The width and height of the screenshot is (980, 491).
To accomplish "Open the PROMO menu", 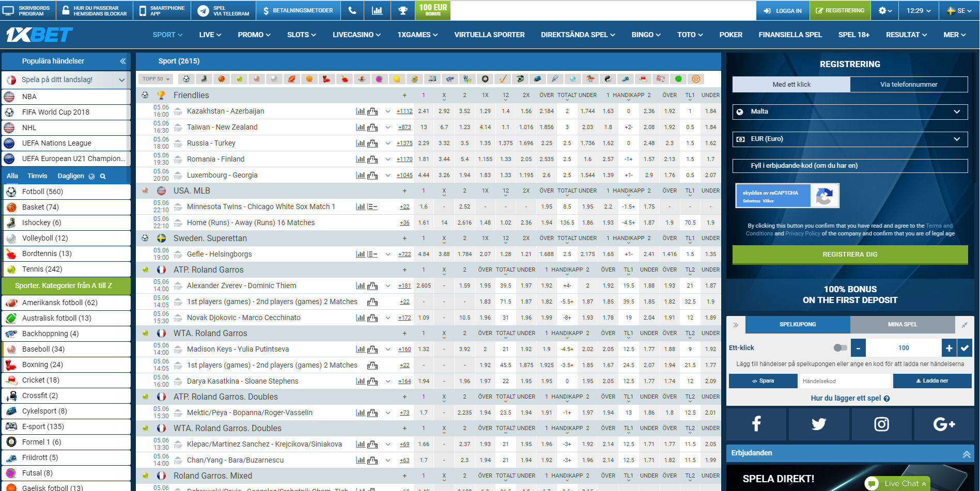I will coord(254,35).
